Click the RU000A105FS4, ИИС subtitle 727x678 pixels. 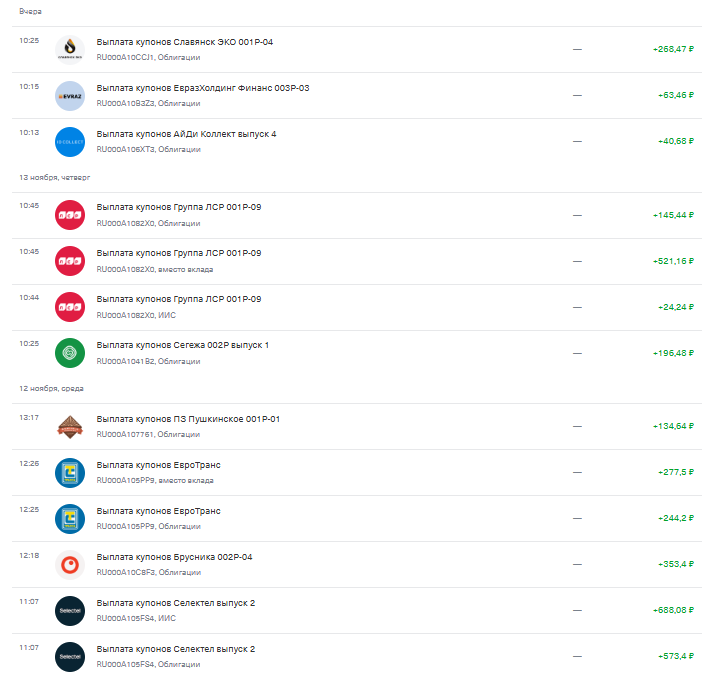136,618
